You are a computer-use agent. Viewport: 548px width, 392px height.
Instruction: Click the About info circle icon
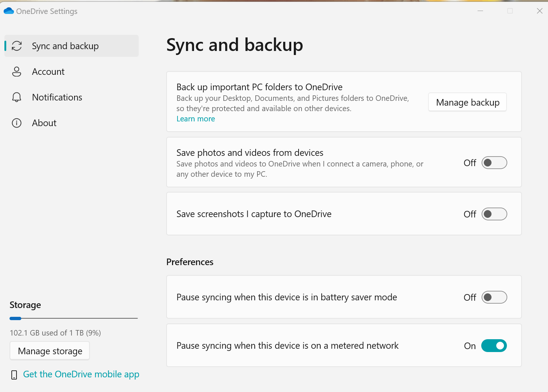pyautogui.click(x=17, y=123)
